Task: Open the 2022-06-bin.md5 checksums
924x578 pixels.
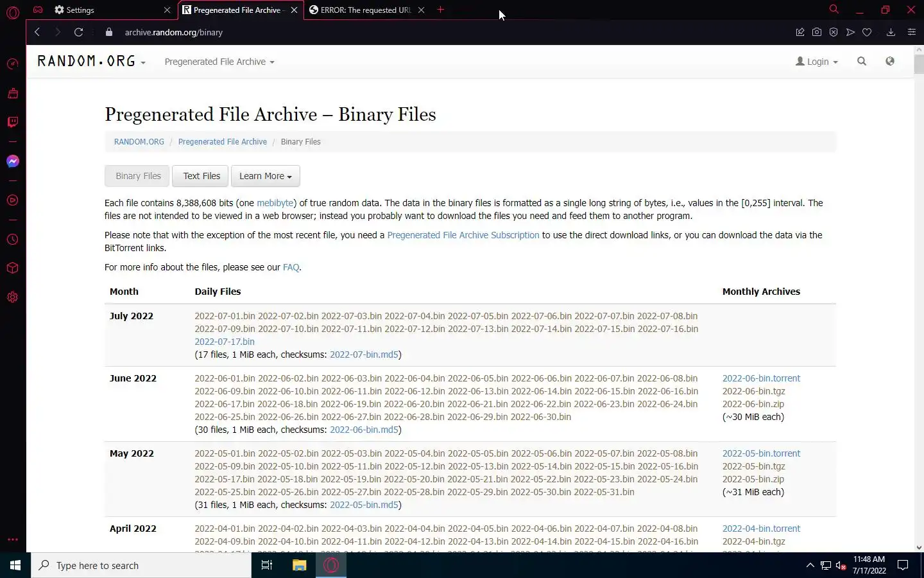Action: pos(364,430)
